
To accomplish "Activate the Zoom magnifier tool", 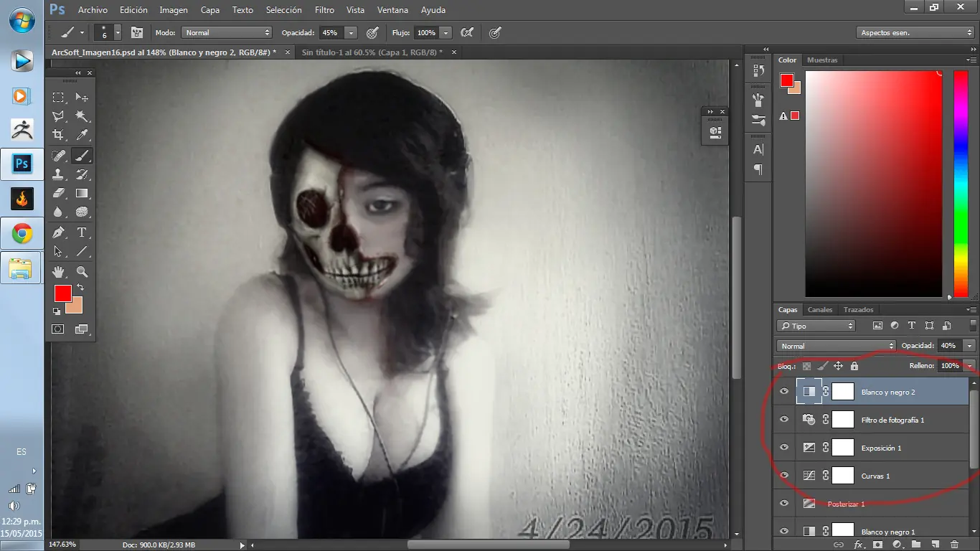I will (x=82, y=272).
